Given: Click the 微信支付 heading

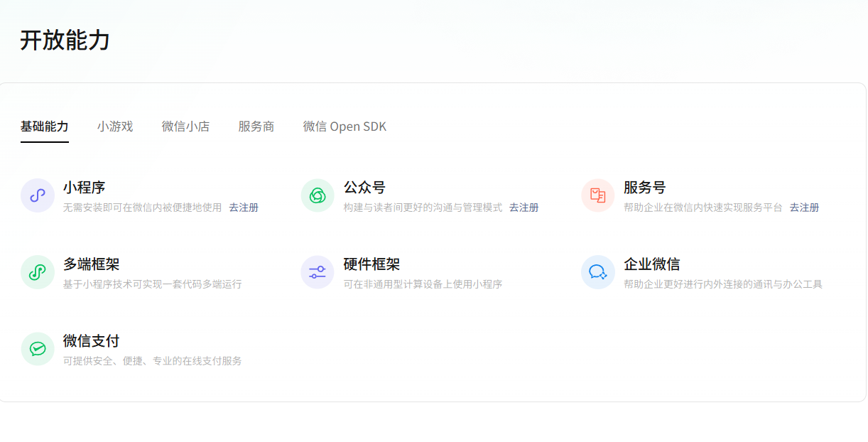Looking at the screenshot, I should click(91, 341).
